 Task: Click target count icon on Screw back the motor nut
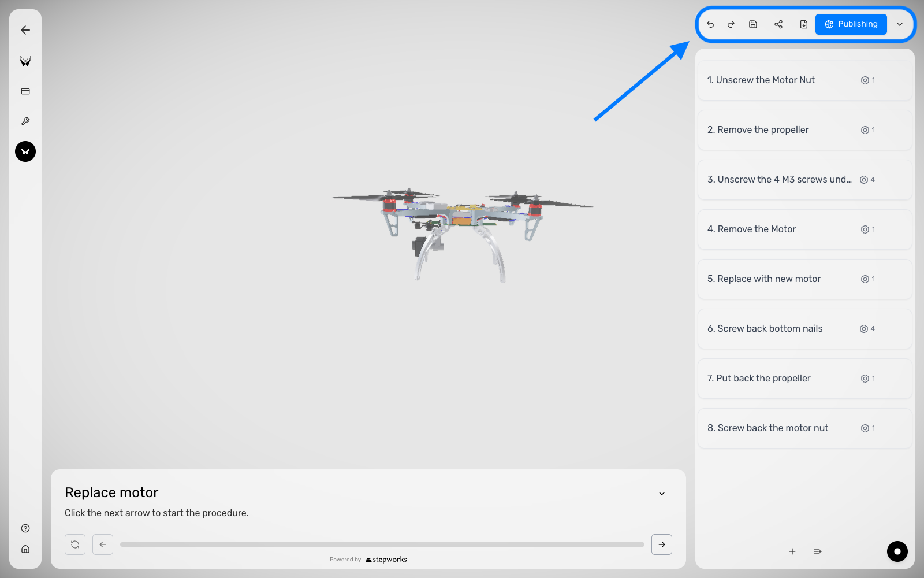(865, 428)
